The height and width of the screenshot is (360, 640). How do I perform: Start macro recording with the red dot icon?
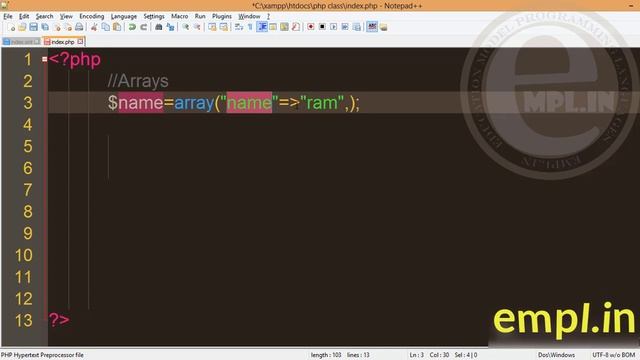(311, 27)
